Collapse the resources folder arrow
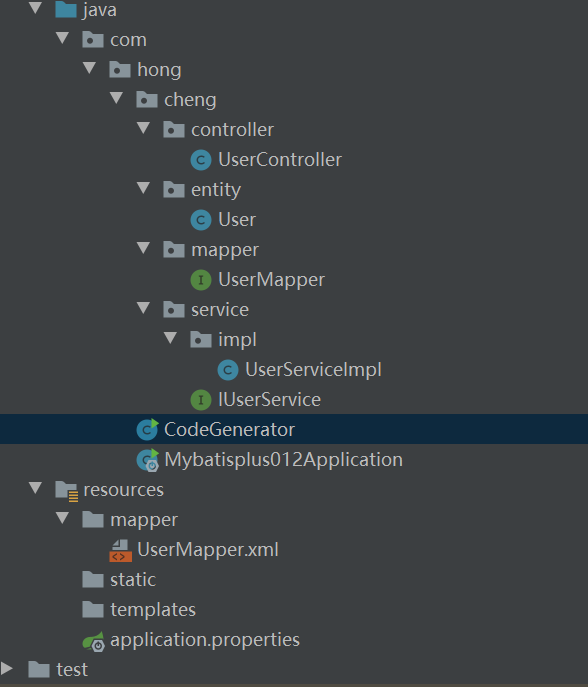The width and height of the screenshot is (588, 687). tap(35, 488)
